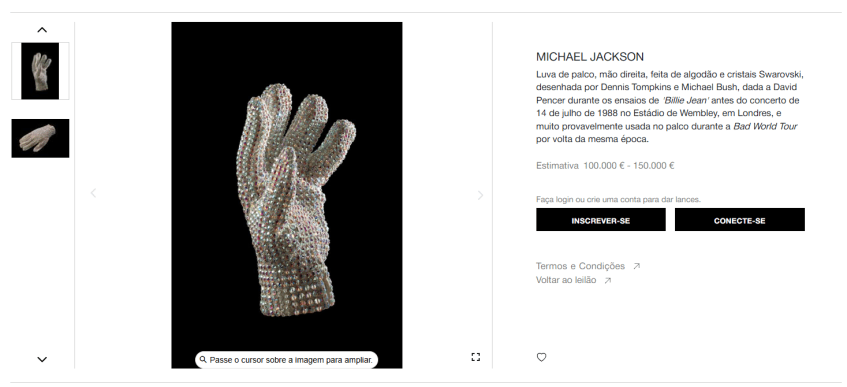
Task: Click the main crystal glove image
Action: coord(287,195)
